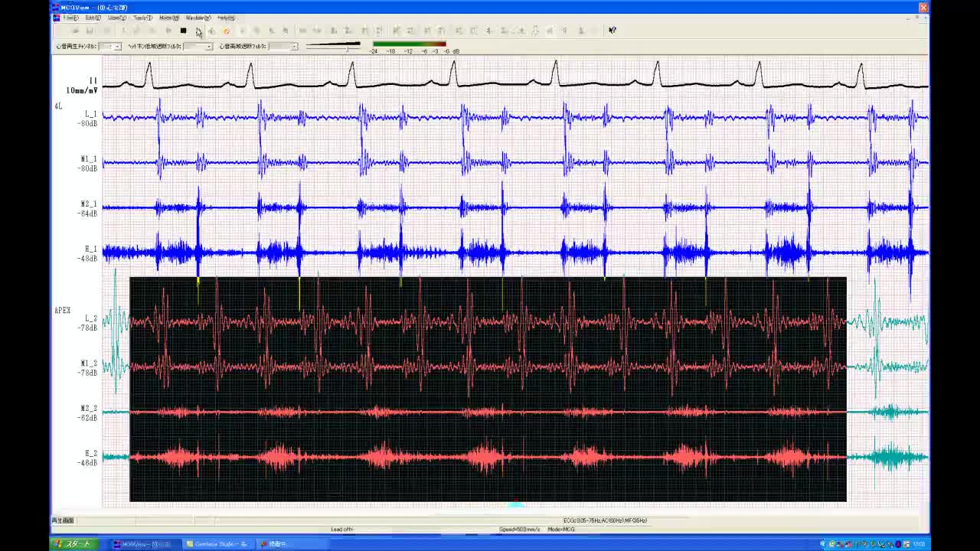
Task: Expand the 心音再生チャンネル dropdown
Action: click(117, 47)
